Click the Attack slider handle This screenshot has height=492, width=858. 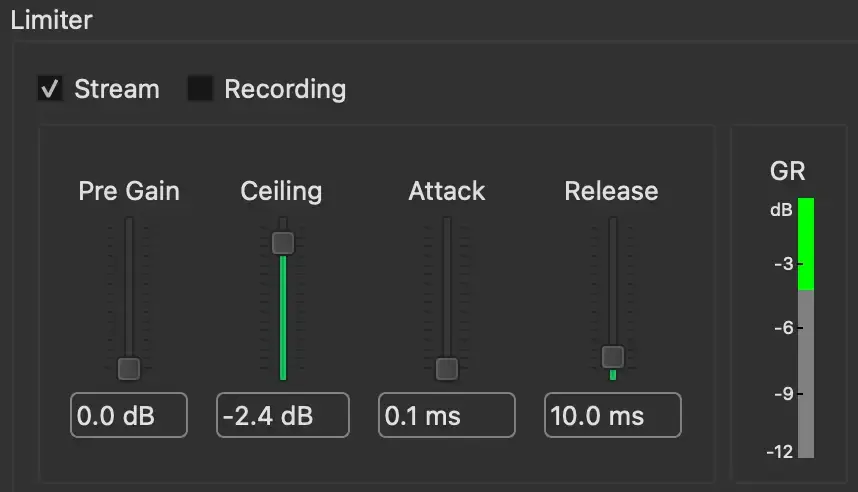pyautogui.click(x=447, y=368)
